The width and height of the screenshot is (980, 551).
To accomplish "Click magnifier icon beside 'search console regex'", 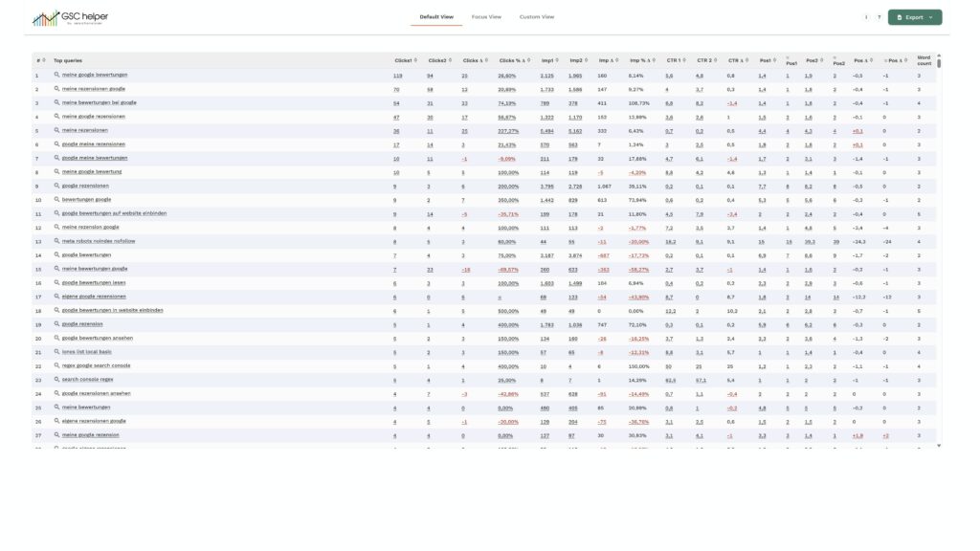I will [56, 380].
